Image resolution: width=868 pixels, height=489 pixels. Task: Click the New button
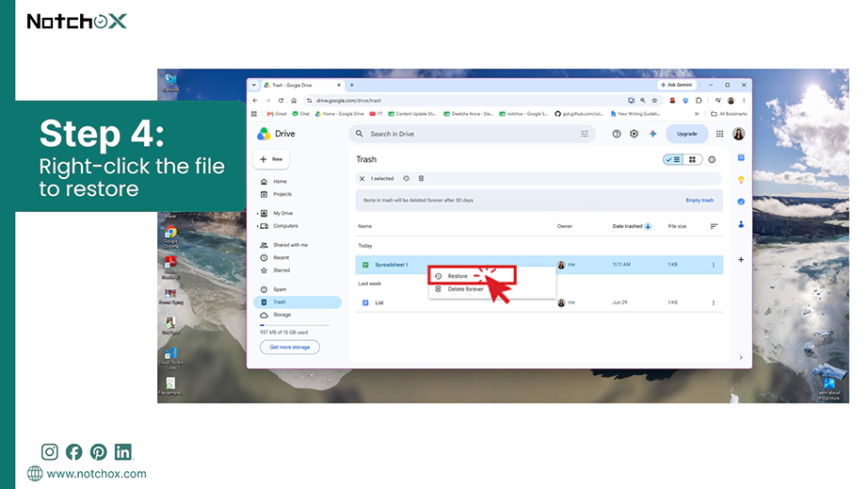pyautogui.click(x=271, y=159)
